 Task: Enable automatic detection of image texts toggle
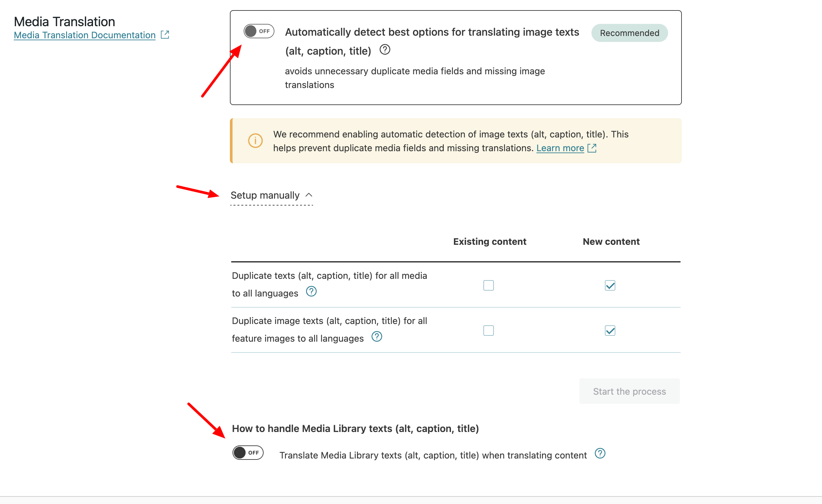click(x=258, y=31)
